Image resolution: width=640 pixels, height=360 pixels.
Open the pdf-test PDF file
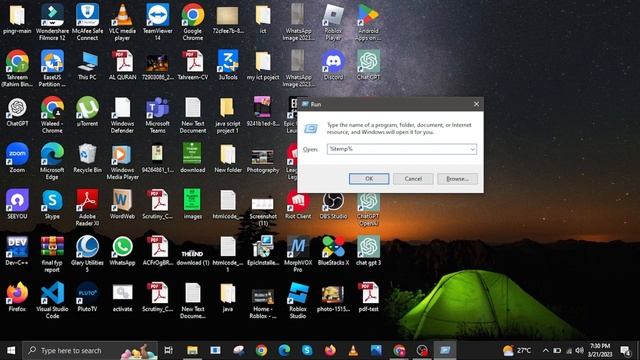coord(368,297)
